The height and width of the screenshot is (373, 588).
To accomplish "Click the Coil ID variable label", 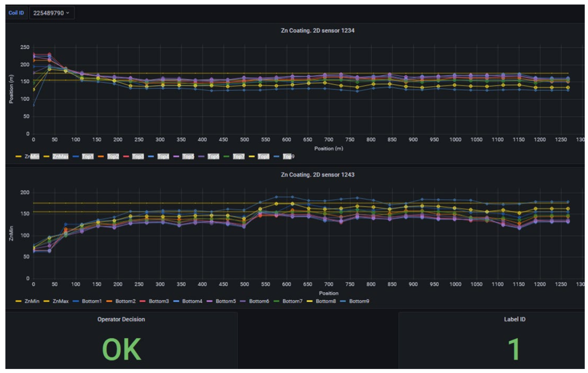I will [16, 13].
